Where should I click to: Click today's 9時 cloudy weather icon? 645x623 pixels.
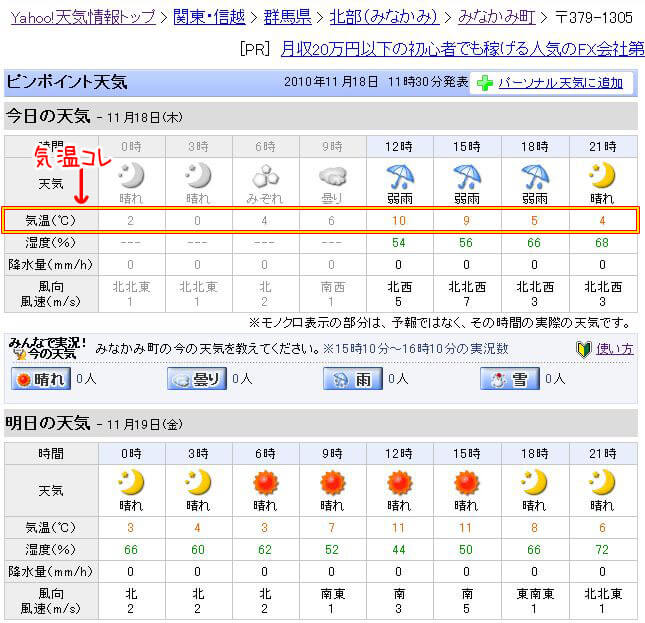(332, 177)
